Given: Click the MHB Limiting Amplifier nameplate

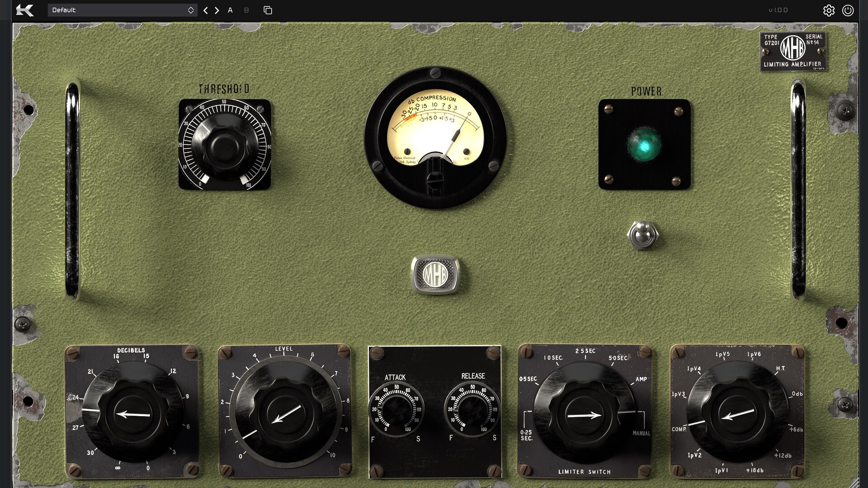Looking at the screenshot, I should pyautogui.click(x=793, y=51).
